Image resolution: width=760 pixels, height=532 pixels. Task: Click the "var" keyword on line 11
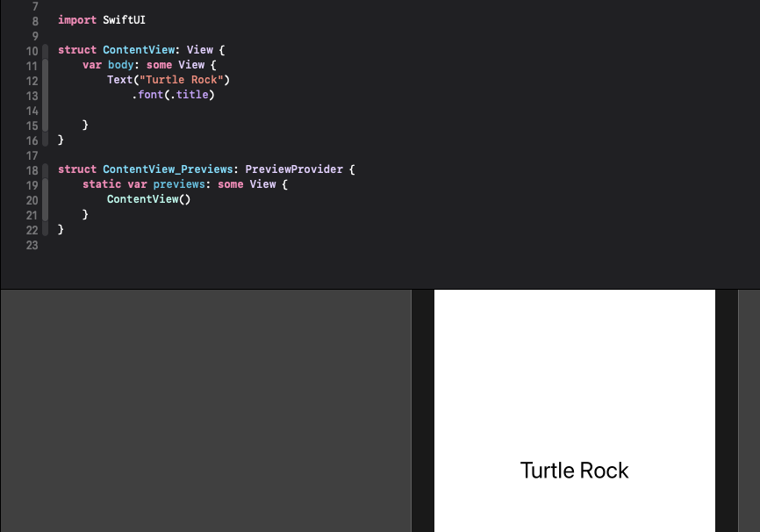(92, 65)
